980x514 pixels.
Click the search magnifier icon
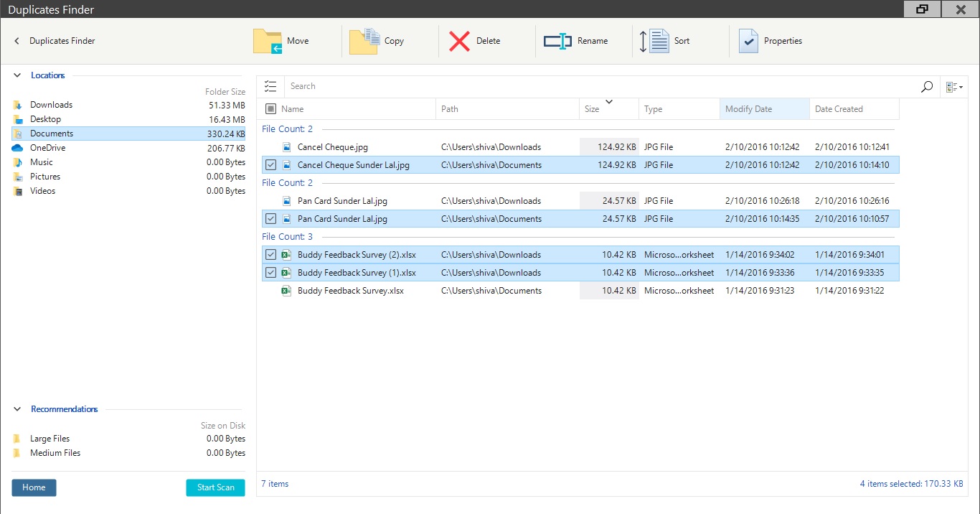click(926, 86)
